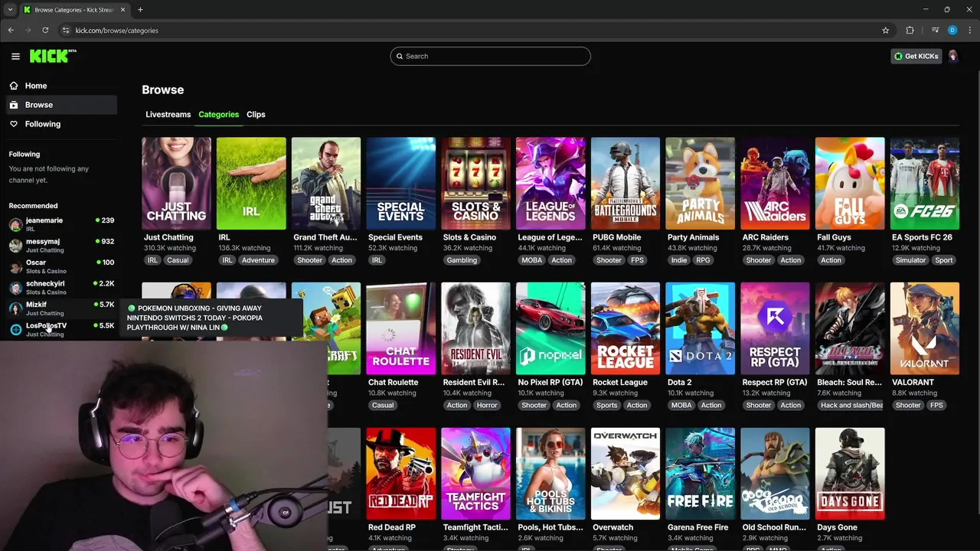This screenshot has width=980, height=551.
Task: Click the search magnifier icon
Action: [398, 56]
